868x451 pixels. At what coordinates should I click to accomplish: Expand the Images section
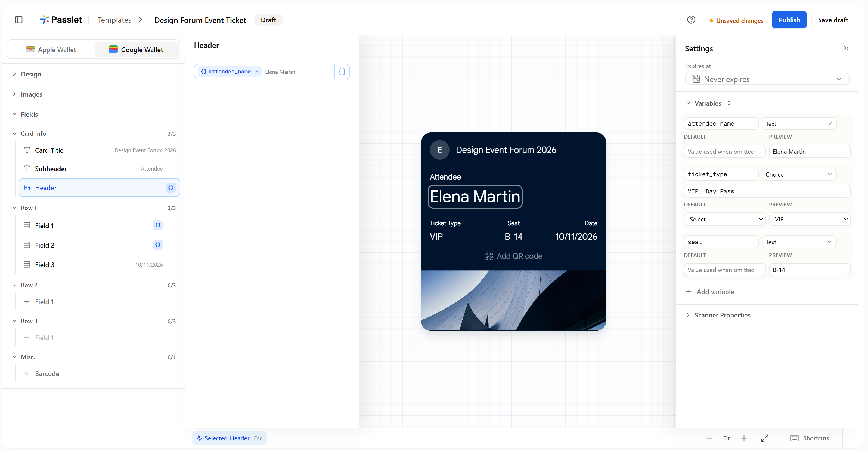point(94,94)
